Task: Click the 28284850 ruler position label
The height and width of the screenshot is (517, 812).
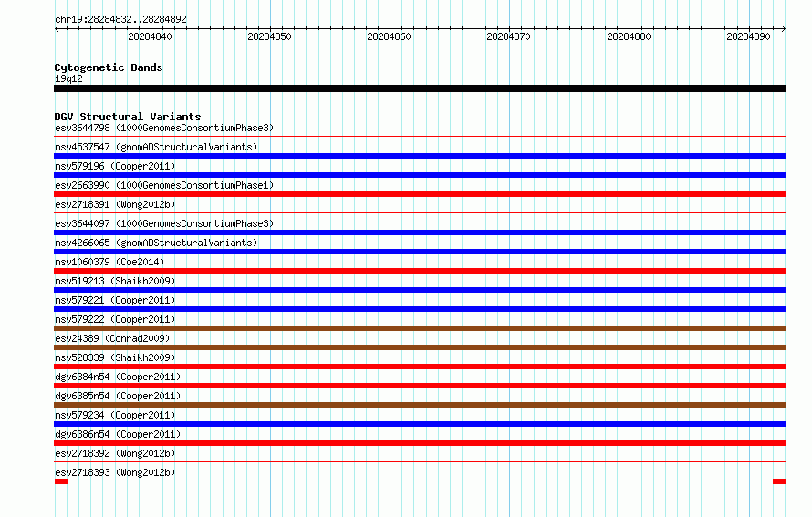Action: (x=270, y=36)
